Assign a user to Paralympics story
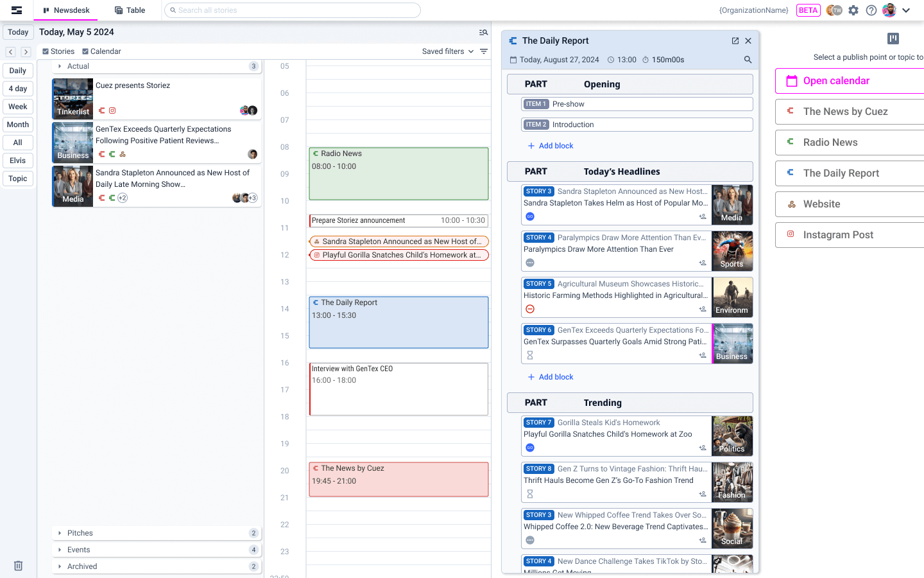 pyautogui.click(x=703, y=263)
